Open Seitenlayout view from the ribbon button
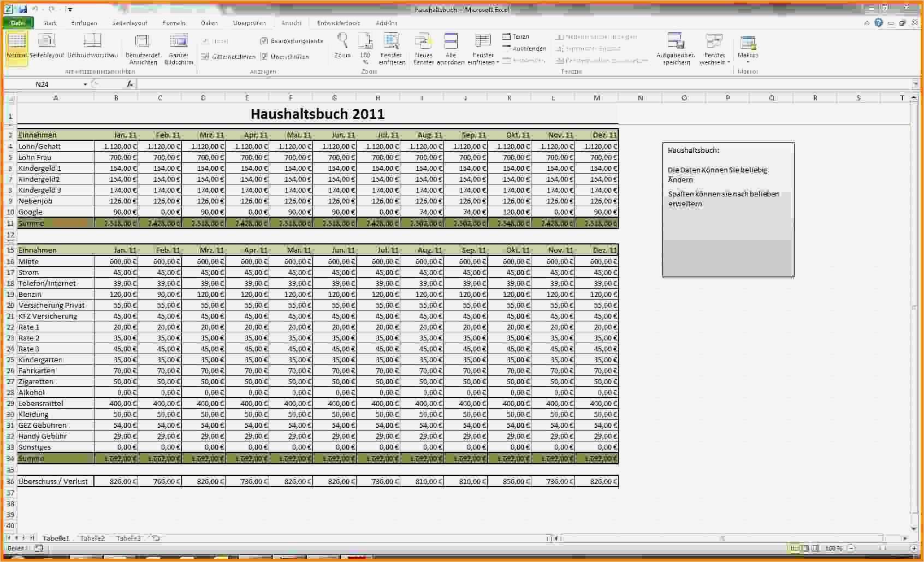 47,46
